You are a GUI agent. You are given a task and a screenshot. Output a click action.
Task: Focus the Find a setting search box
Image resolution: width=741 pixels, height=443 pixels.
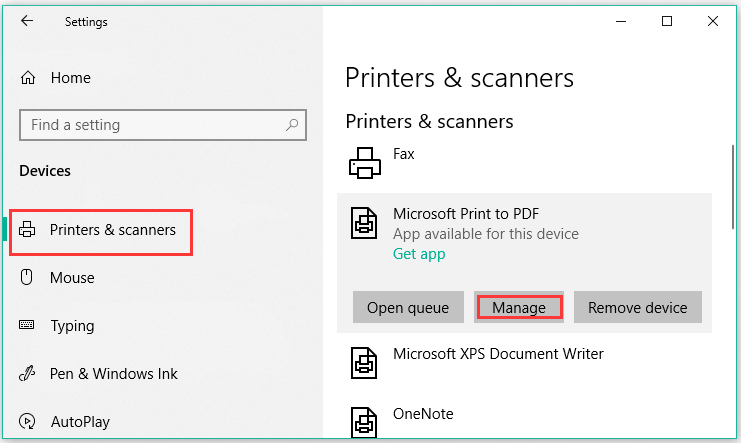coord(163,125)
